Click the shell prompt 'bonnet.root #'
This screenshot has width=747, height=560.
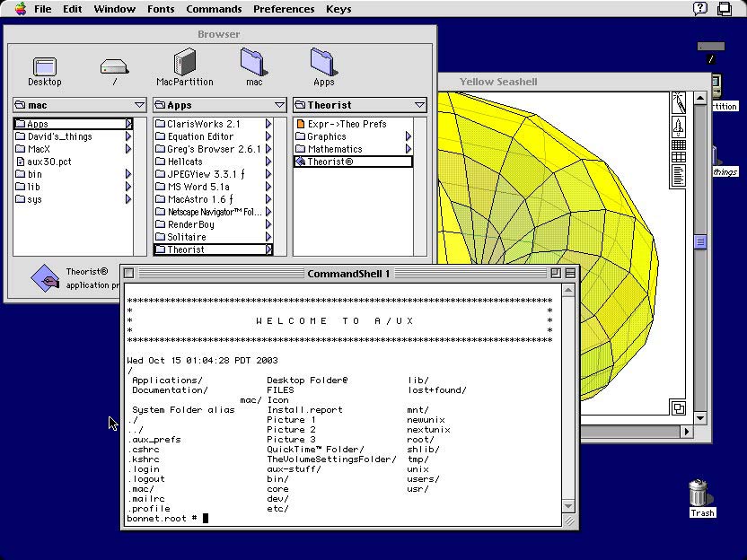click(163, 518)
